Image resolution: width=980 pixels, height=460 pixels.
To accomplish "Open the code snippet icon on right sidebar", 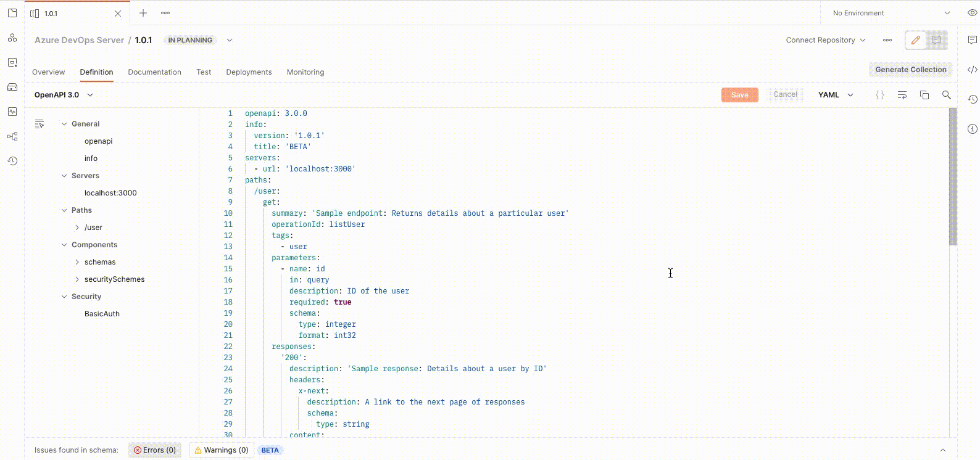I will coord(972,70).
